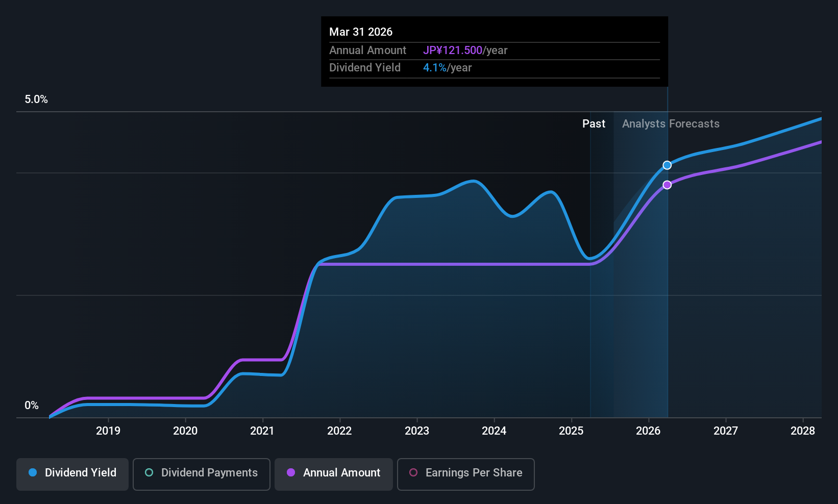Screen dimensions: 838x504
Task: Toggle the Annual Amount series
Action: 334,474
